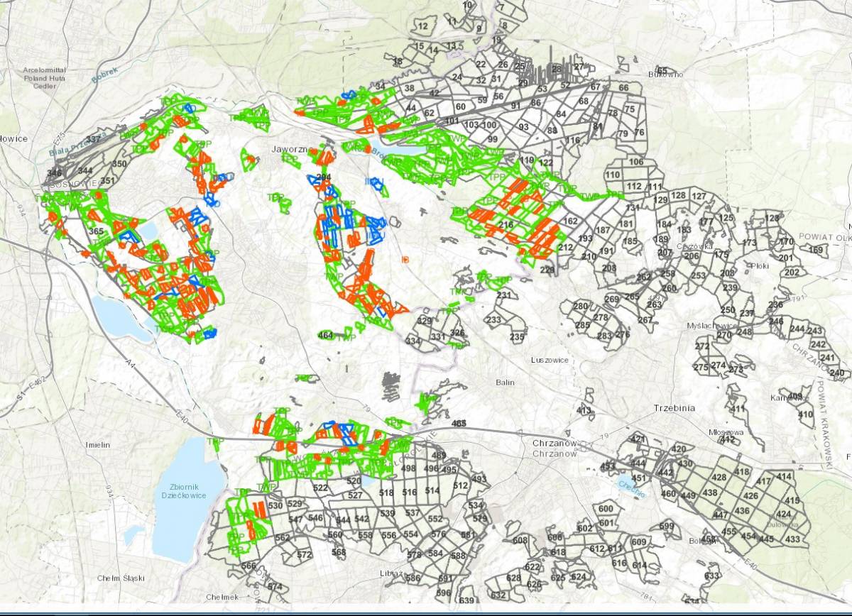Select the Trzebinia town label
Image resolution: width=852 pixels, height=616 pixels.
pyautogui.click(x=674, y=408)
